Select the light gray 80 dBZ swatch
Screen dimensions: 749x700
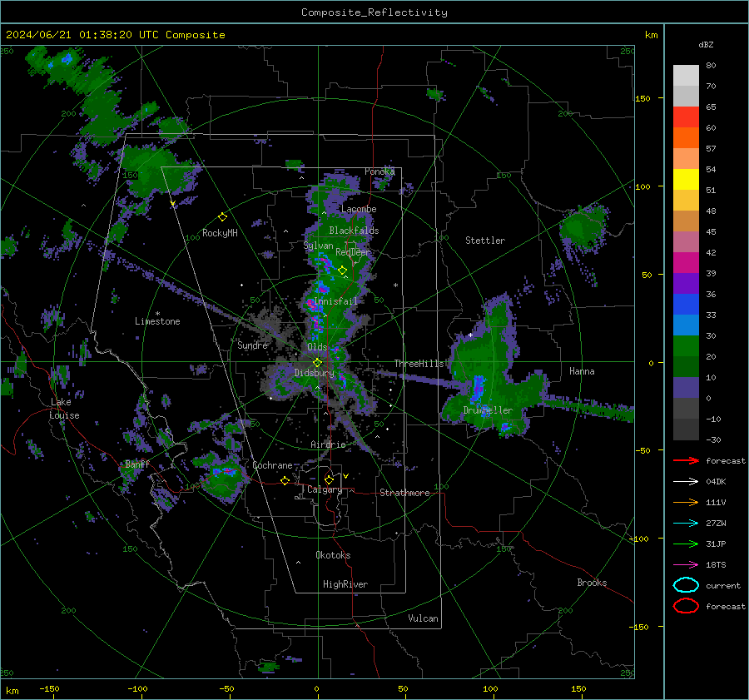[x=686, y=75]
